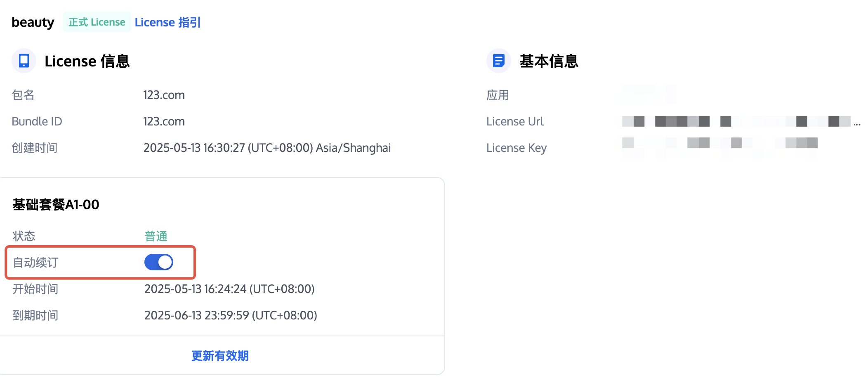The height and width of the screenshot is (383, 868).
Task: Click the 自动续订 label text
Action: pyautogui.click(x=35, y=262)
